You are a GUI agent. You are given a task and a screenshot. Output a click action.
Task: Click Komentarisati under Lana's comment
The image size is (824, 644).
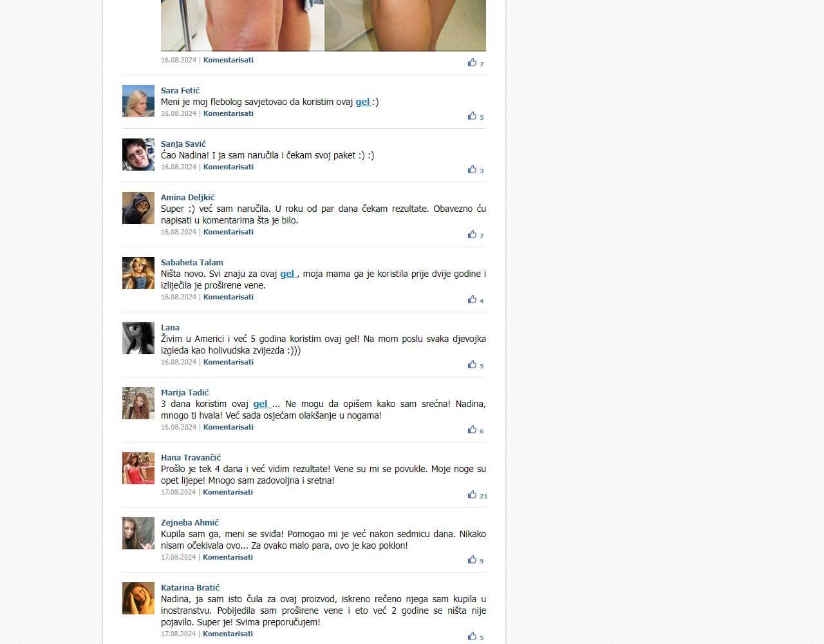[229, 362]
